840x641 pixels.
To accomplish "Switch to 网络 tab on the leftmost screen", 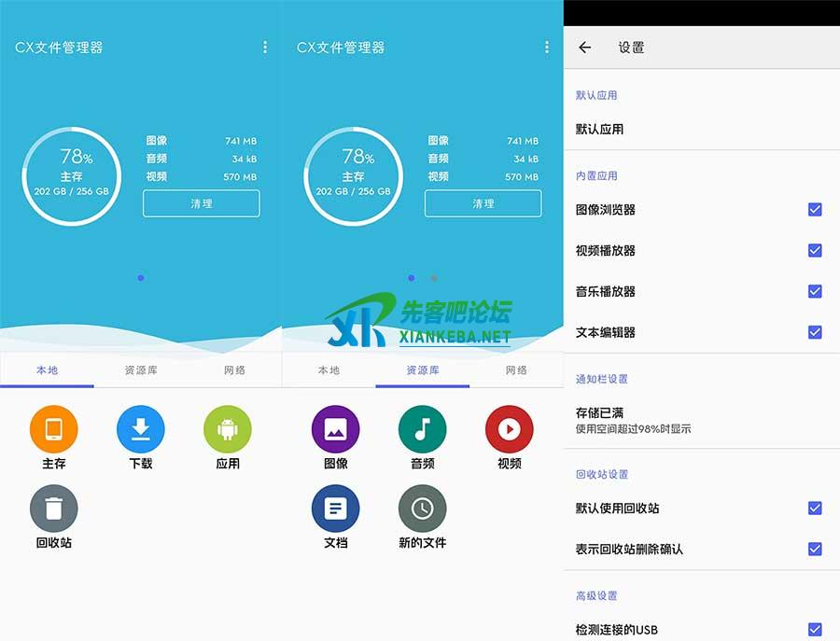I will tap(234, 370).
